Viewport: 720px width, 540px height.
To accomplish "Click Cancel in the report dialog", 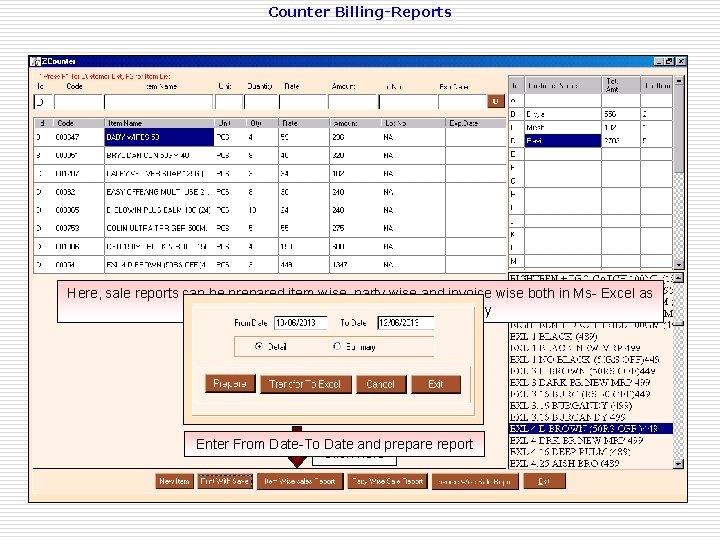I will pos(381,384).
